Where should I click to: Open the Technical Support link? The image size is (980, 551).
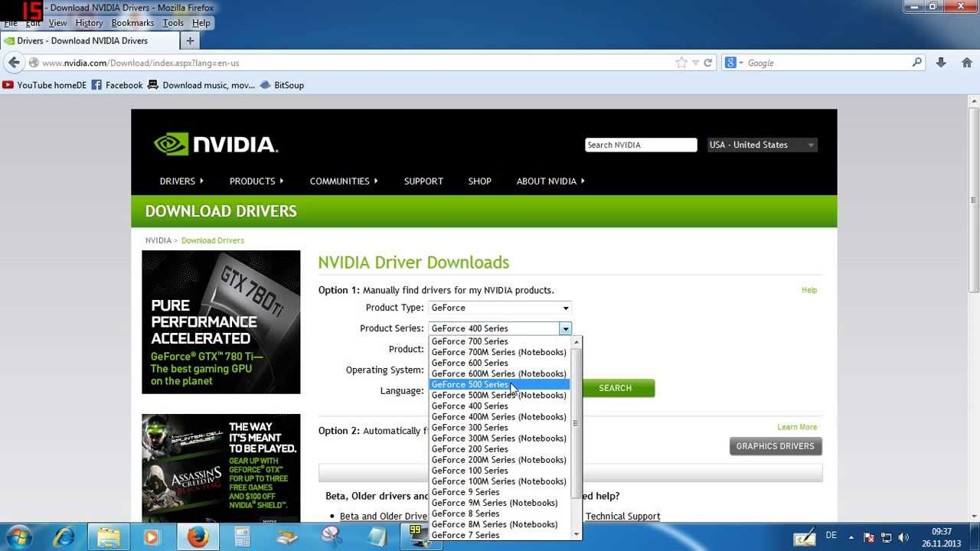(622, 517)
